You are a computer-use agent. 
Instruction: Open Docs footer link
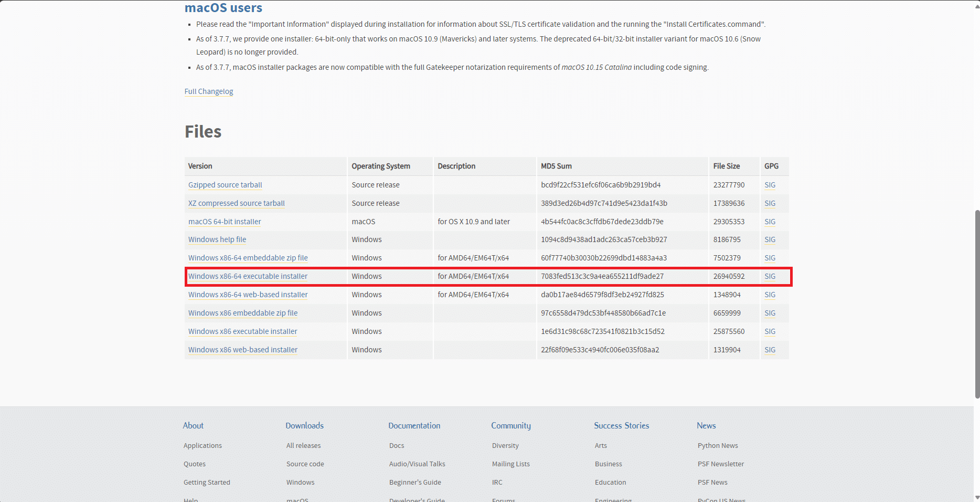pyautogui.click(x=397, y=445)
